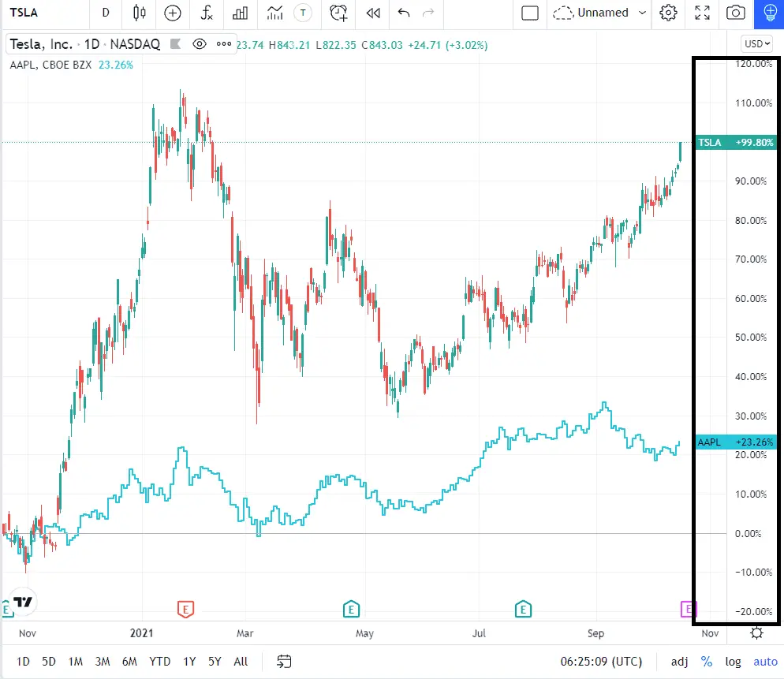Toggle percent scale mode
Image resolution: width=784 pixels, height=679 pixels.
(706, 662)
